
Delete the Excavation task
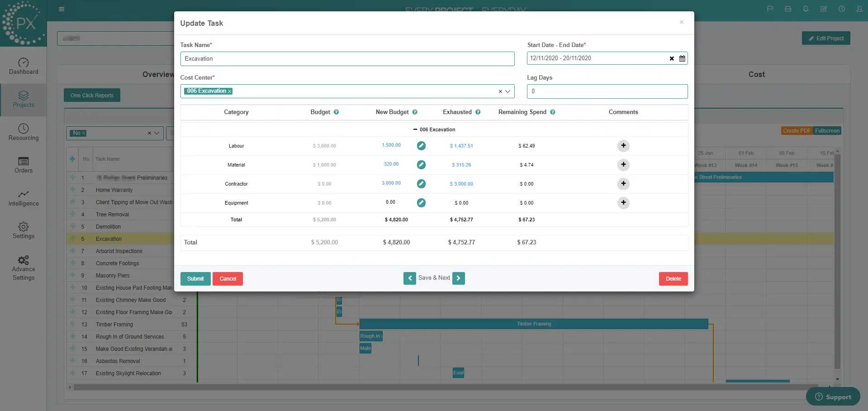(673, 279)
